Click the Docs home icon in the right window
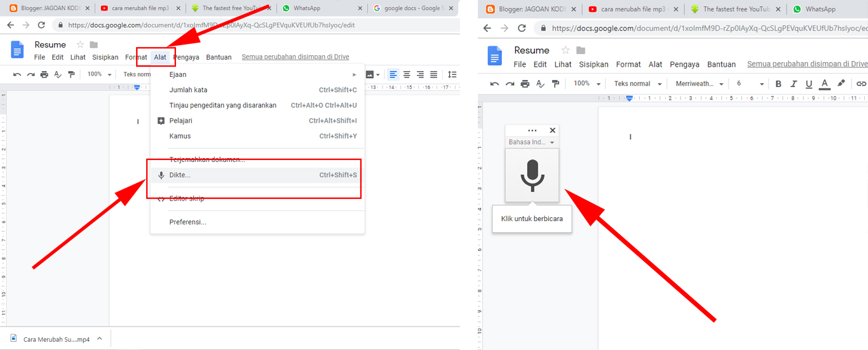Image resolution: width=868 pixels, height=350 pixels. point(495,56)
